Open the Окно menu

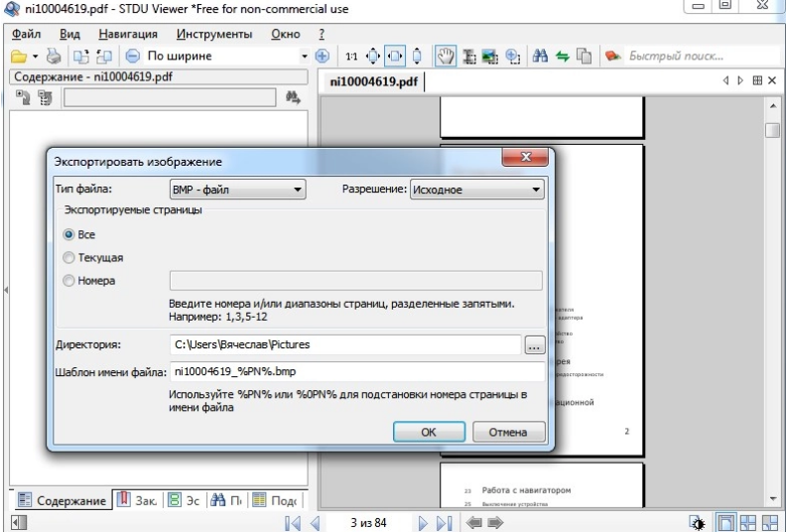(286, 34)
